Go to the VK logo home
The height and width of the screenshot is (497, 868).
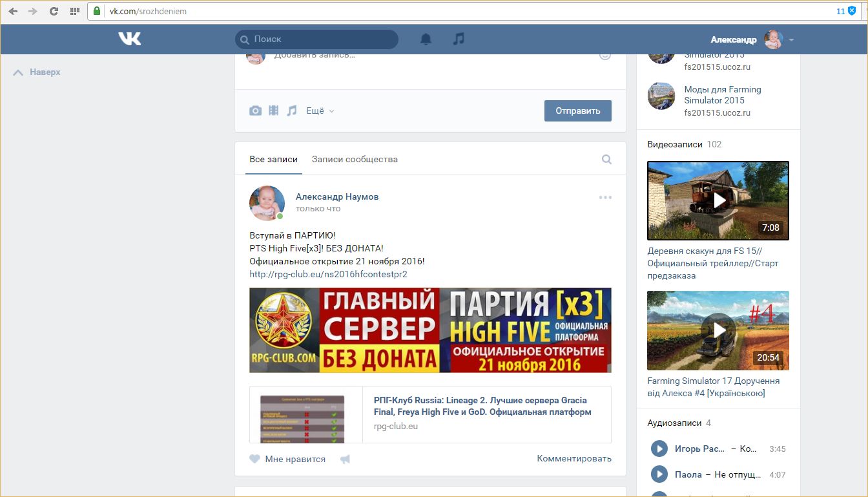click(129, 39)
